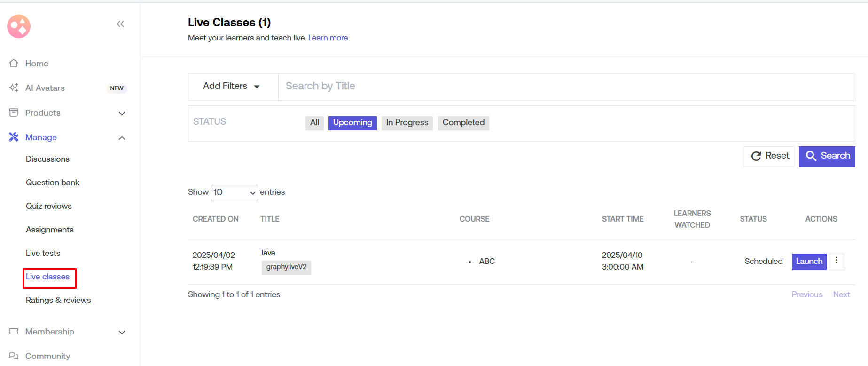Click the Products box icon
This screenshot has height=366, width=868.
click(14, 113)
